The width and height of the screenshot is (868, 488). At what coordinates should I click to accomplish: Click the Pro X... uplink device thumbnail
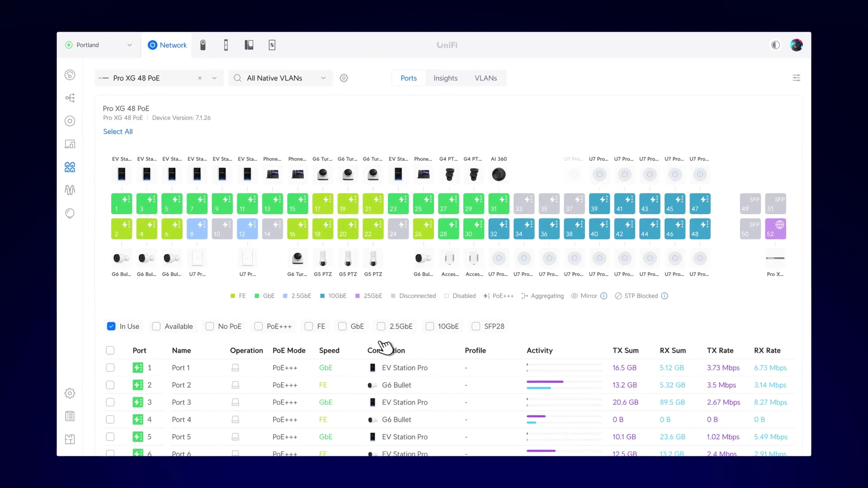click(775, 258)
